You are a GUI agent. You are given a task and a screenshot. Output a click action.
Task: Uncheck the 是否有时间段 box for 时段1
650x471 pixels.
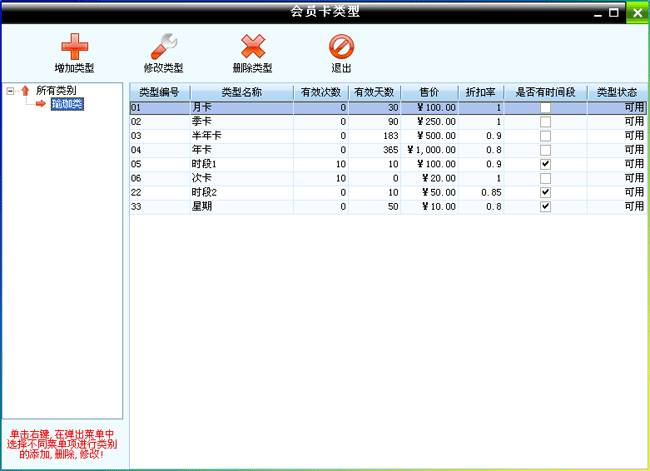point(545,163)
